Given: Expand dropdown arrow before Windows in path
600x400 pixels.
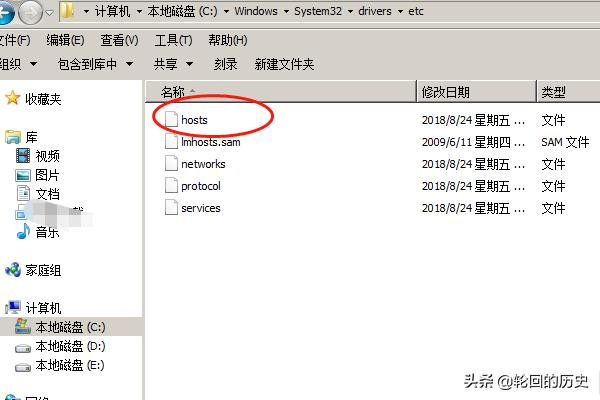Looking at the screenshot, I should click(227, 11).
